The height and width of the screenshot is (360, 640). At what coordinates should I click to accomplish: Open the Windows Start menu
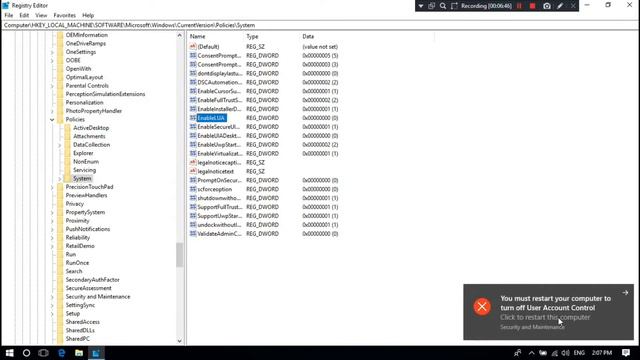click(9, 353)
